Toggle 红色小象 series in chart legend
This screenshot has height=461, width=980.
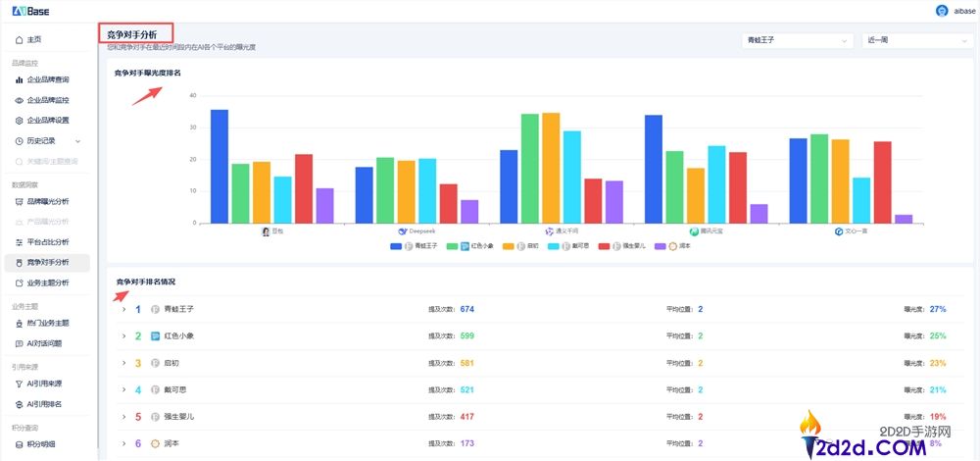pos(464,246)
